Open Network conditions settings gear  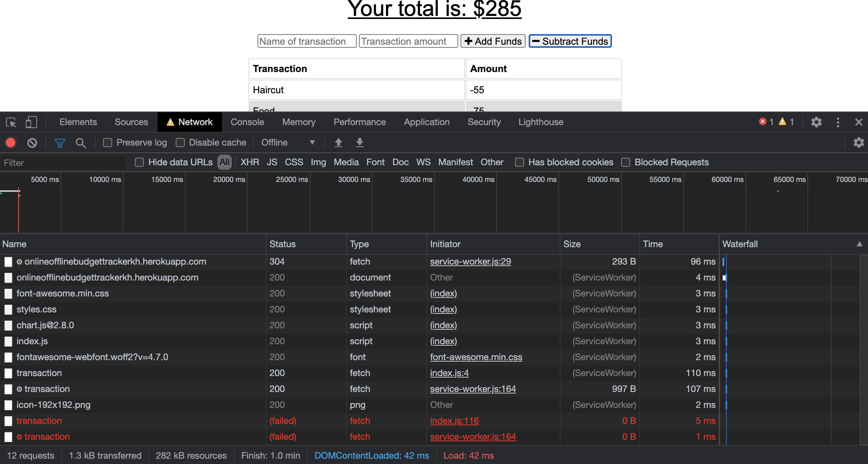[x=858, y=143]
